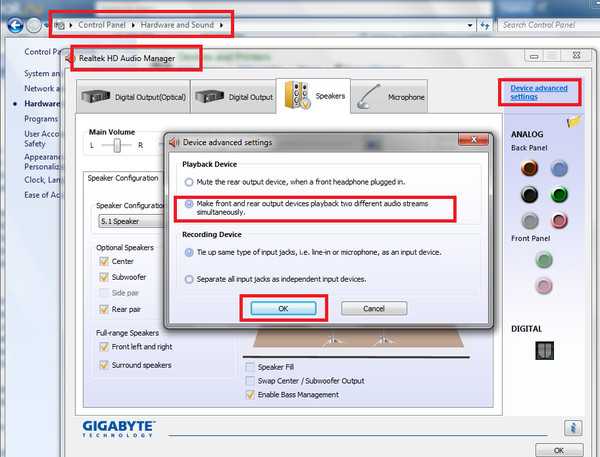The height and width of the screenshot is (457, 600).
Task: Toggle the Rear pair checkbox
Action: pyautogui.click(x=104, y=309)
